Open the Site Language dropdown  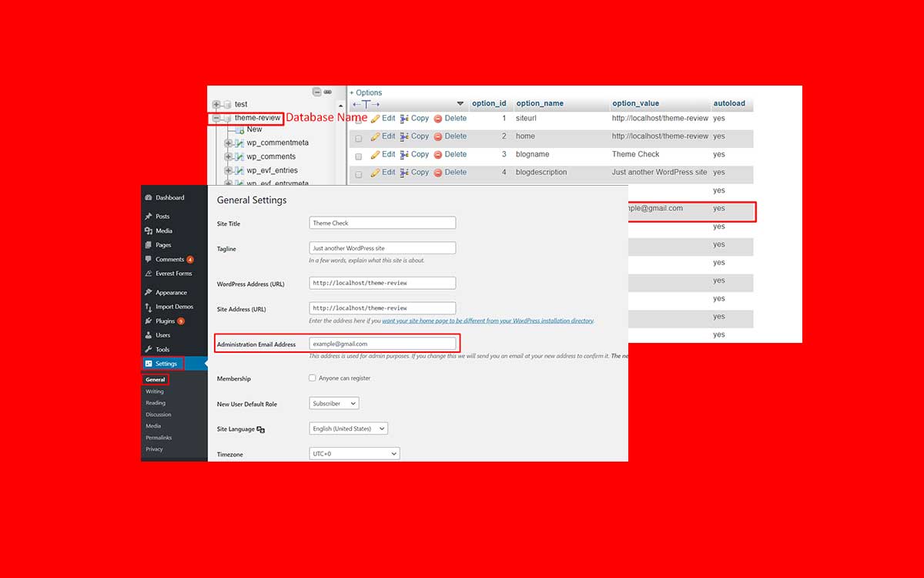click(349, 428)
